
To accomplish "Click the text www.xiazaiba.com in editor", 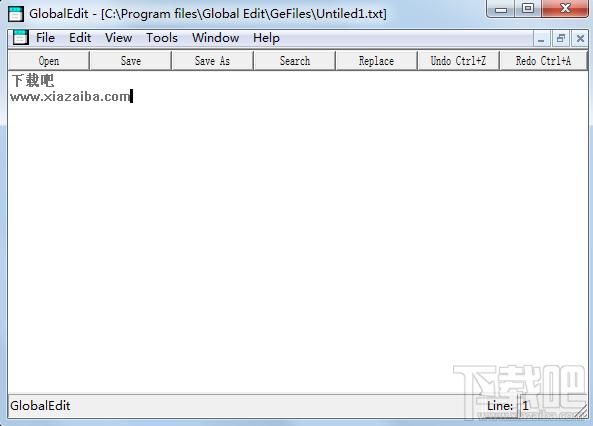I will (70, 97).
